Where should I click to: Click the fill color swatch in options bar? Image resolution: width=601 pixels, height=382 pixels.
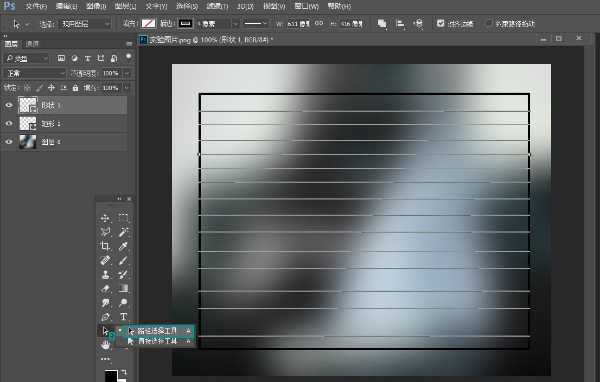[148, 24]
